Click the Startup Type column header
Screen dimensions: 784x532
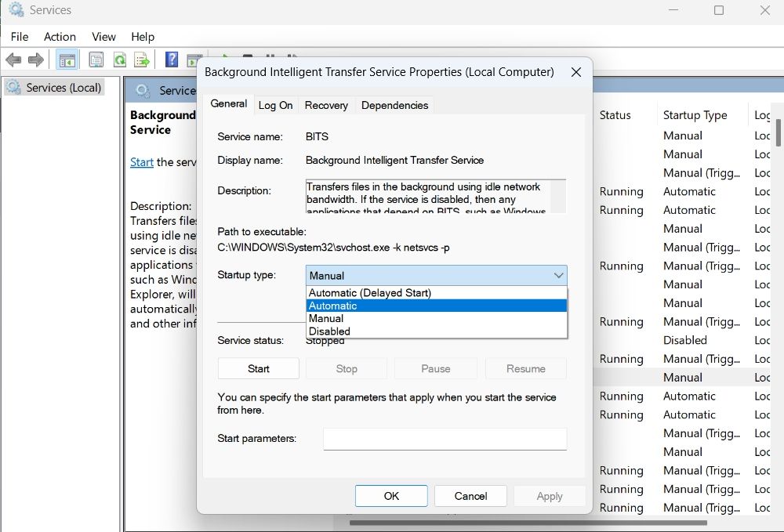click(x=695, y=115)
